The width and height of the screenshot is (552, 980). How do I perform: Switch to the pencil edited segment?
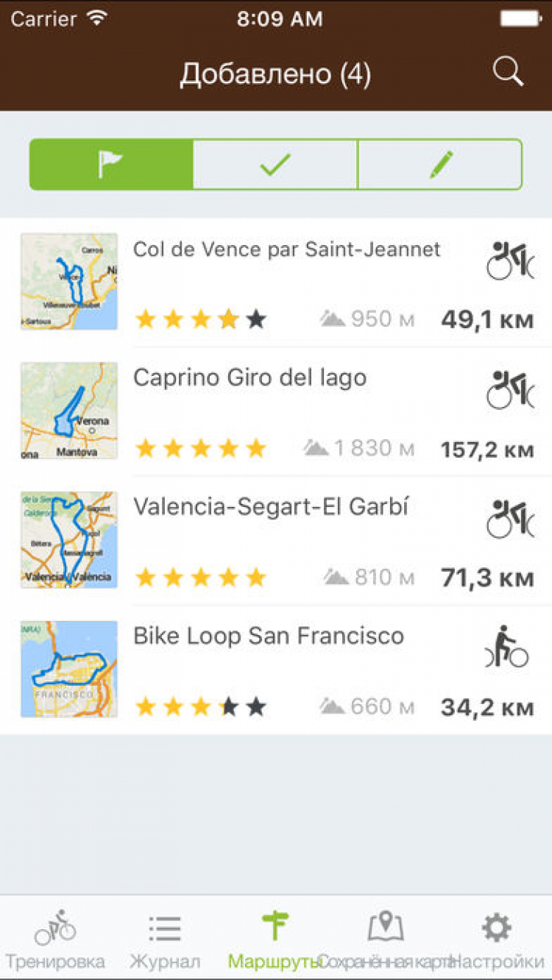[440, 165]
